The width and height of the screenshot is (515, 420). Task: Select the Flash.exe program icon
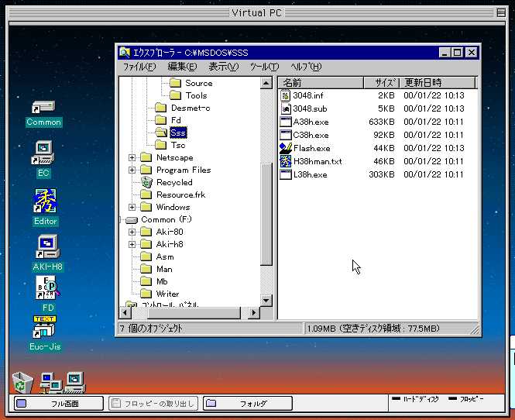coord(286,148)
